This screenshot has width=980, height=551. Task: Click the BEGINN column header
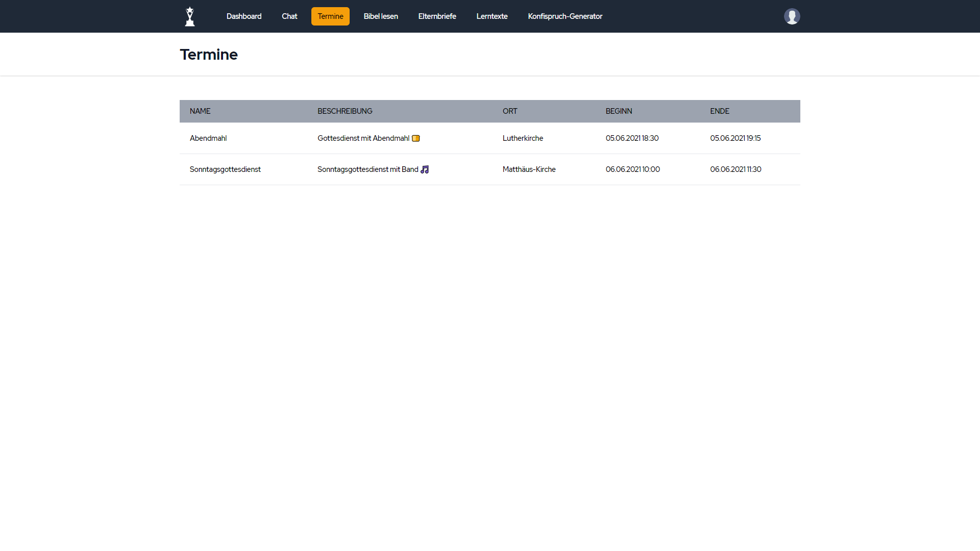[x=619, y=111]
